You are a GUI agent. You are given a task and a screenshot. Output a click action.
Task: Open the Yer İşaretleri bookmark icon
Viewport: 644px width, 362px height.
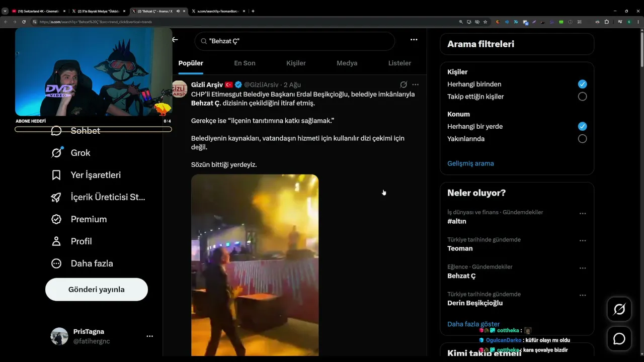coord(56,175)
